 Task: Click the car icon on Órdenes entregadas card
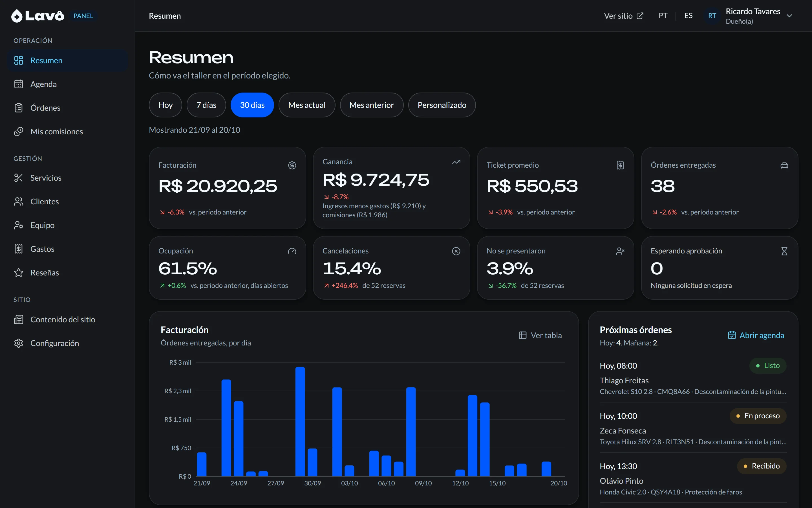[x=784, y=165]
